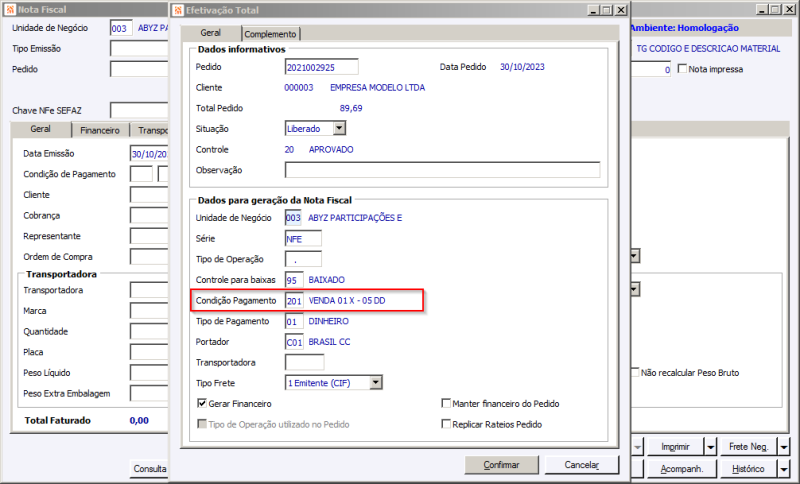Select Geral tab in Nota Fiscal window

40,129
